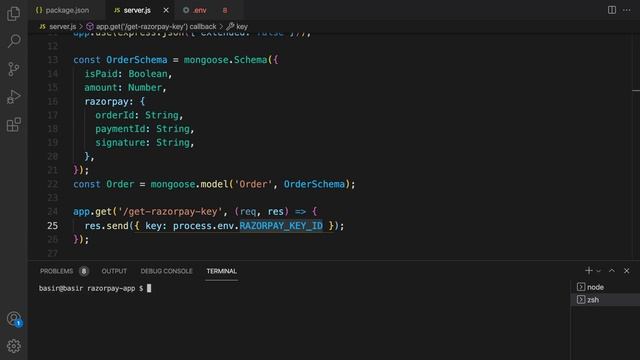Select the TERMINAL panel tab
This screenshot has width=640, height=360.
click(x=221, y=271)
